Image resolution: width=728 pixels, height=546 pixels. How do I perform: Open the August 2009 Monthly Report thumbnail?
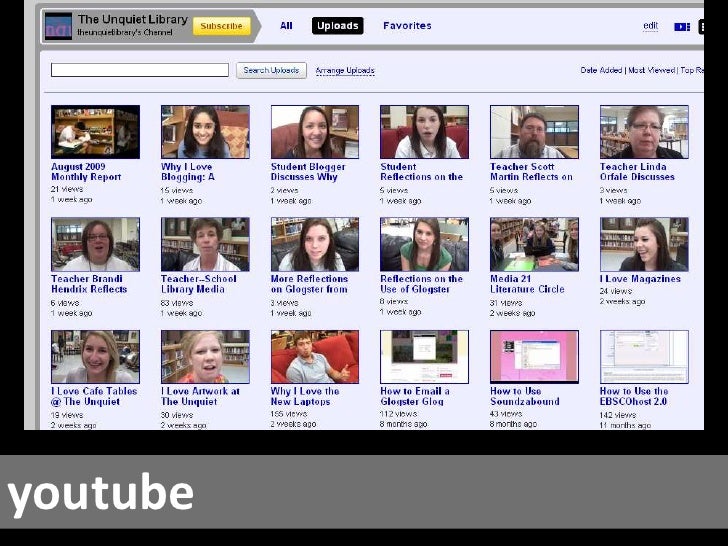(95, 132)
